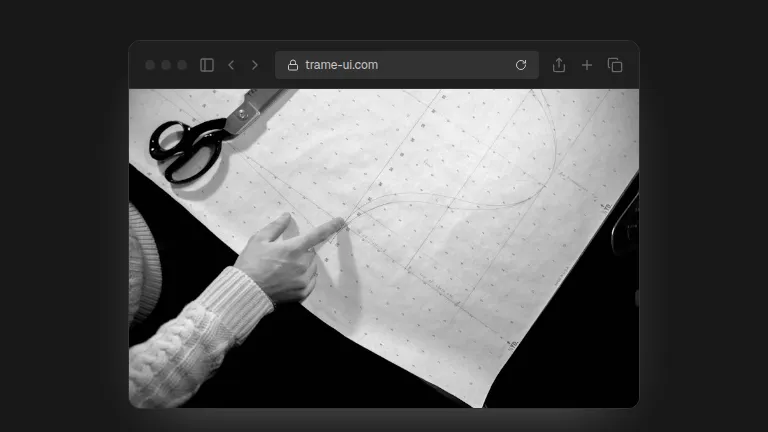The width and height of the screenshot is (768, 432).
Task: Click the padlock icon in address bar
Action: pos(293,65)
